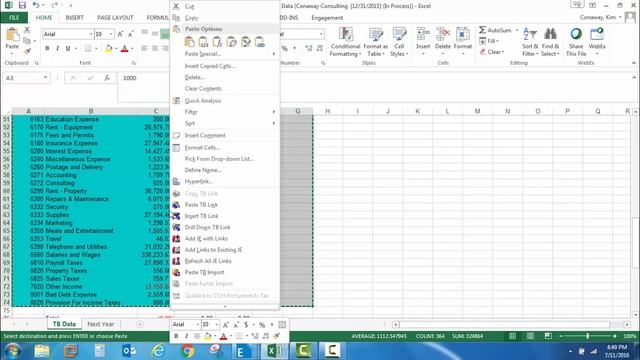Open Excel from Windows taskbar
640x360 pixels.
(274, 351)
